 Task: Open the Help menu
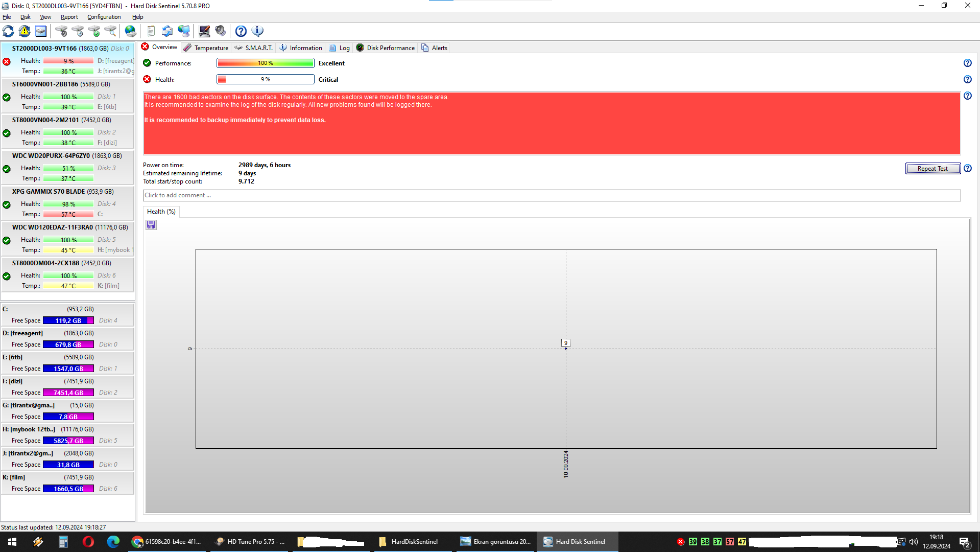tap(138, 17)
